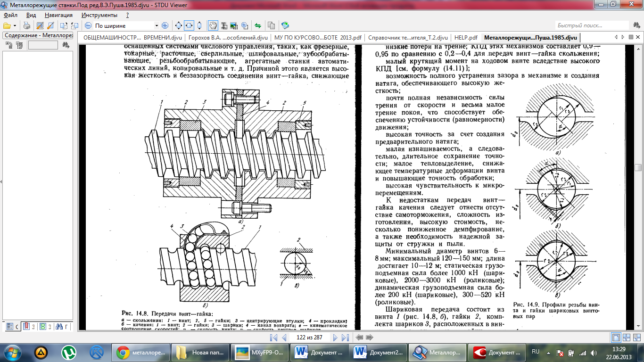
Task: Enable cover facing pages layout view
Action: [636, 337]
